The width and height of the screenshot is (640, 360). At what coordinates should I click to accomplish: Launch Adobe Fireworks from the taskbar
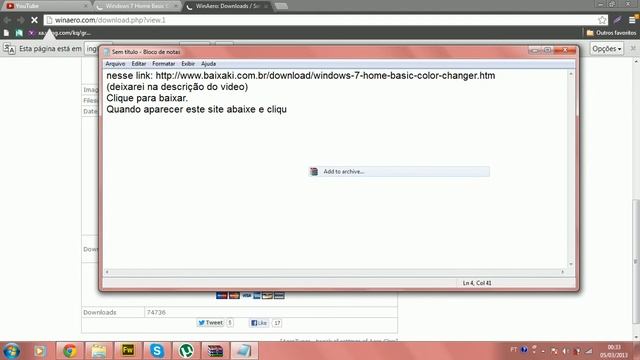(128, 351)
